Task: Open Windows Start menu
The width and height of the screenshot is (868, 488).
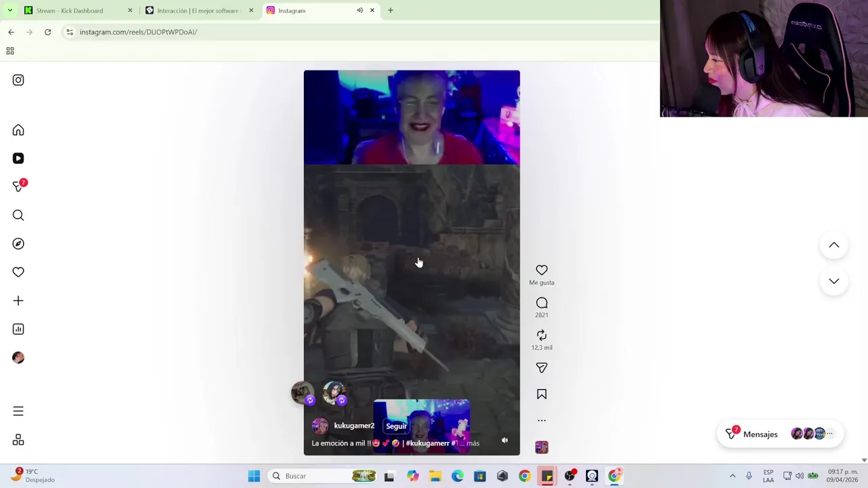Action: tap(254, 476)
